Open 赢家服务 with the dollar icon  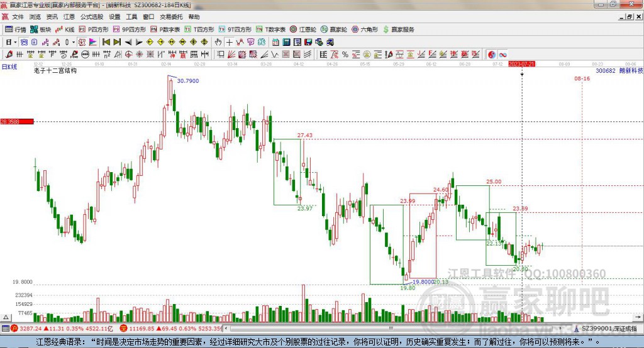coord(398,30)
